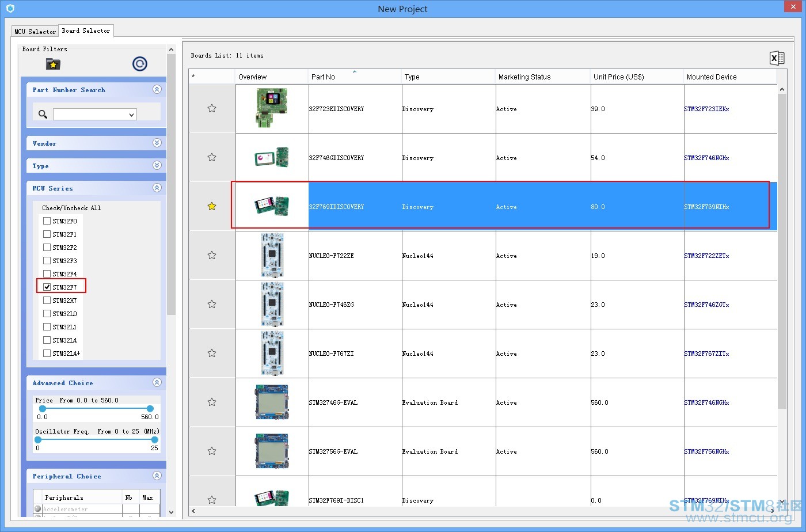Expand the Vendor filter section
The image size is (806, 532).
pyautogui.click(x=157, y=143)
